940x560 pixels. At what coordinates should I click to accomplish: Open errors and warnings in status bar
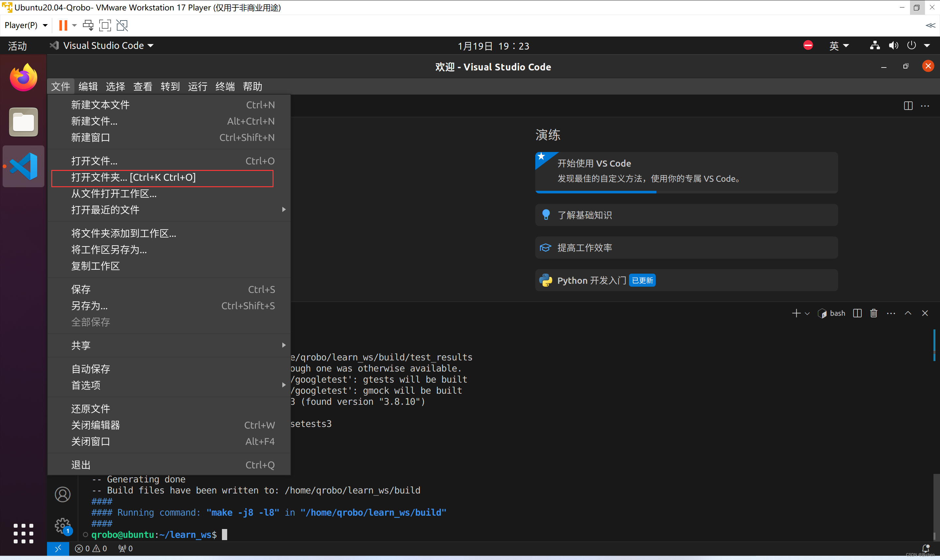coord(91,548)
